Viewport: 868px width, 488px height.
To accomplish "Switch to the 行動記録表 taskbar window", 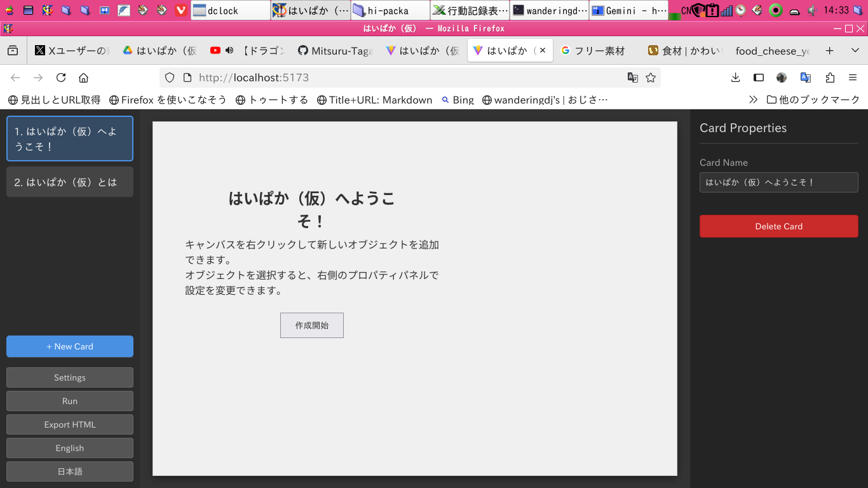I will [x=469, y=10].
